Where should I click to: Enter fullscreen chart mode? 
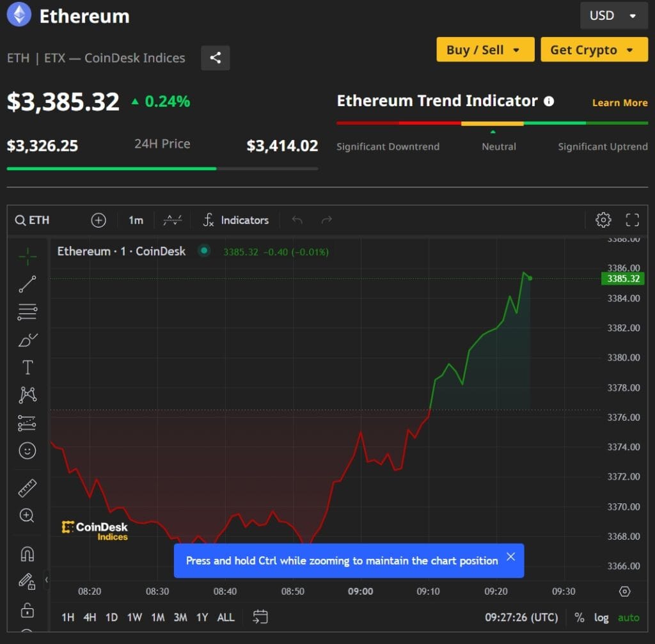[633, 220]
